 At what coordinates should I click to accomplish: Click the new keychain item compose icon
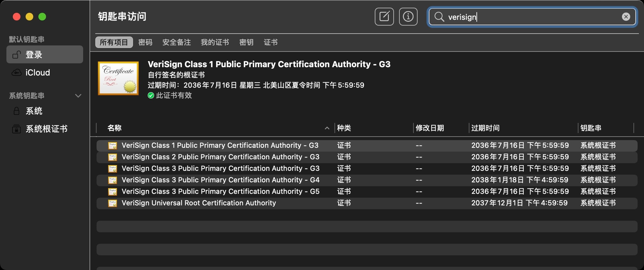click(x=384, y=17)
